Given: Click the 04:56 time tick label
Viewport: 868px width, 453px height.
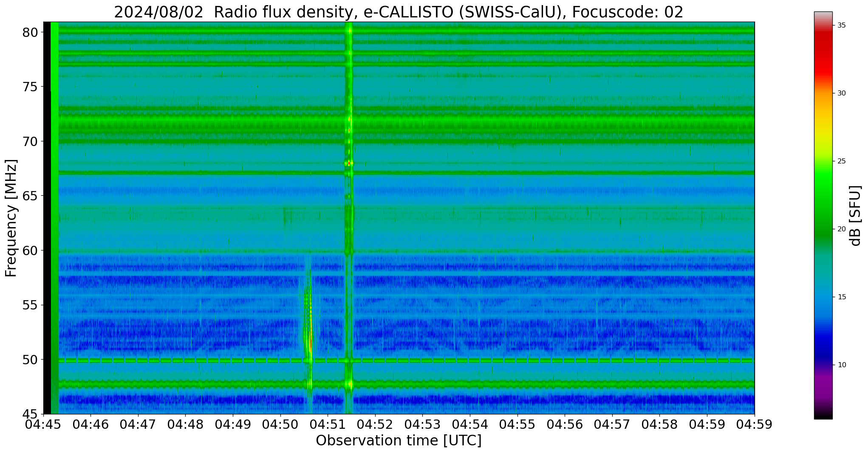Looking at the screenshot, I should (x=565, y=425).
